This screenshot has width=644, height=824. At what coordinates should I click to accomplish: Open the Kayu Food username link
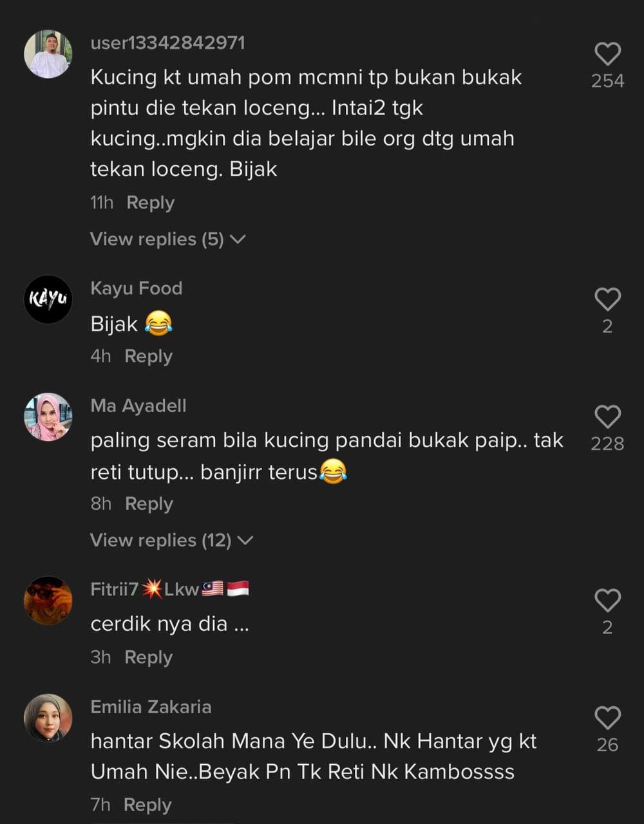(137, 288)
